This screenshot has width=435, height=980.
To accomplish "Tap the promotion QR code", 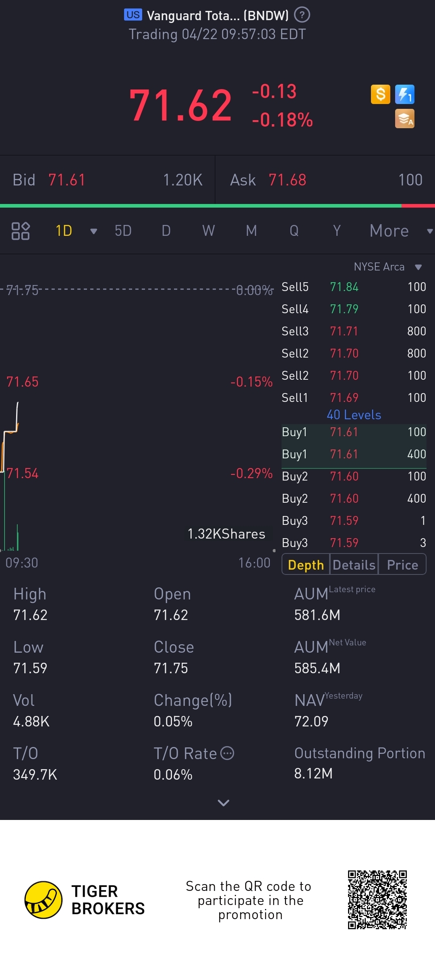I will coord(377,900).
